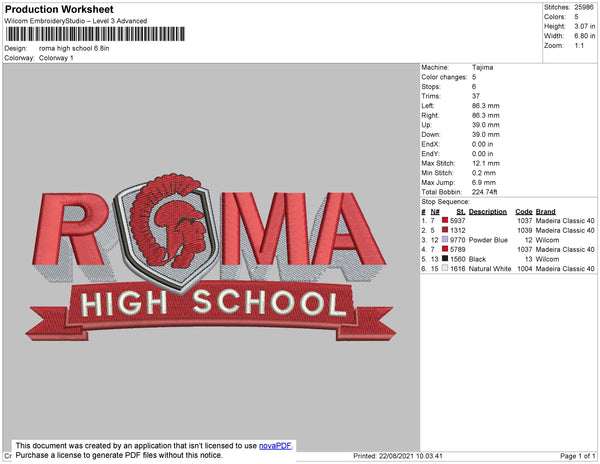Select the design name roma high school 6.8in
Image resolution: width=600 pixels, height=464 pixels.
click(74, 48)
